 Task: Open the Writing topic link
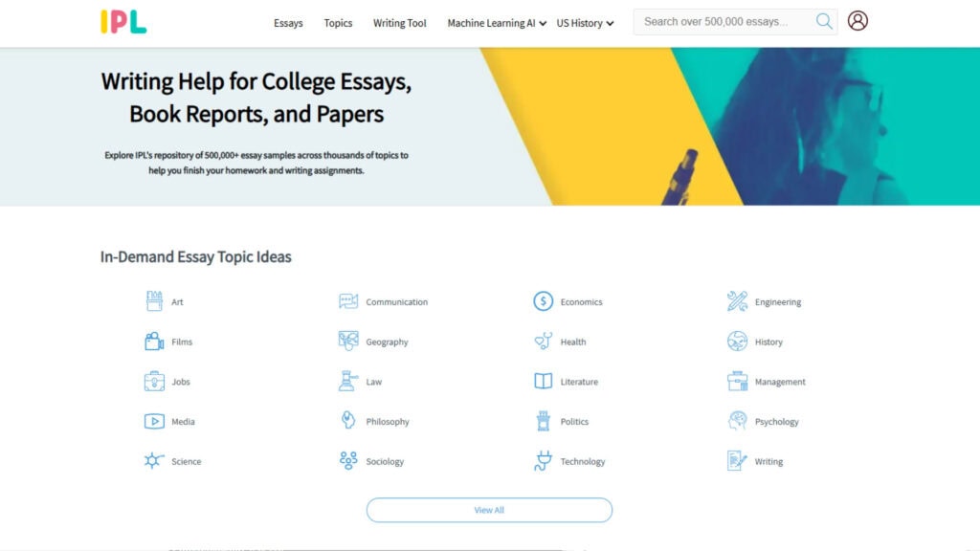coord(768,462)
